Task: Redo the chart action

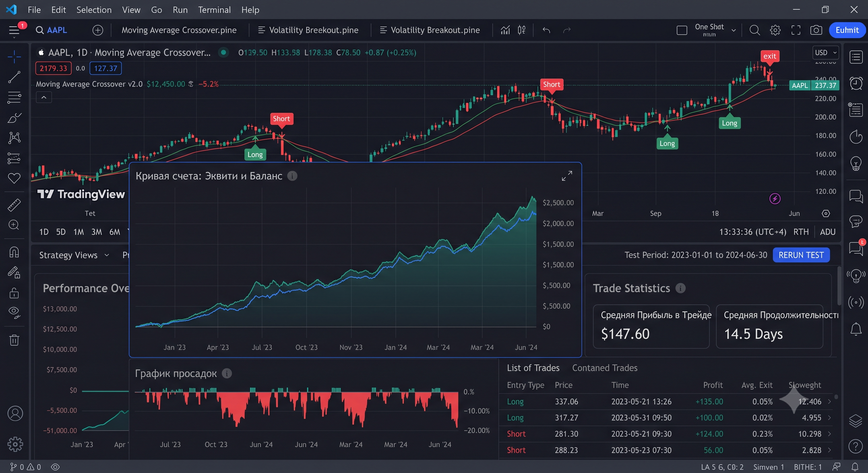Action: click(x=567, y=30)
